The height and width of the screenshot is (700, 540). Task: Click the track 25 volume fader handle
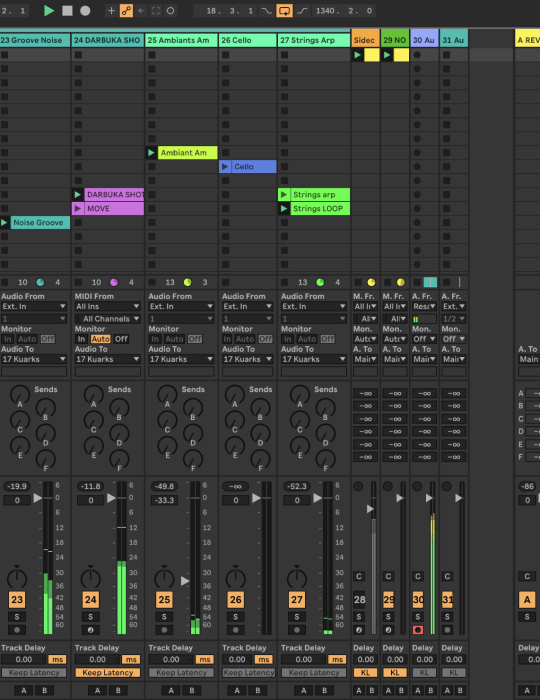pos(185,581)
